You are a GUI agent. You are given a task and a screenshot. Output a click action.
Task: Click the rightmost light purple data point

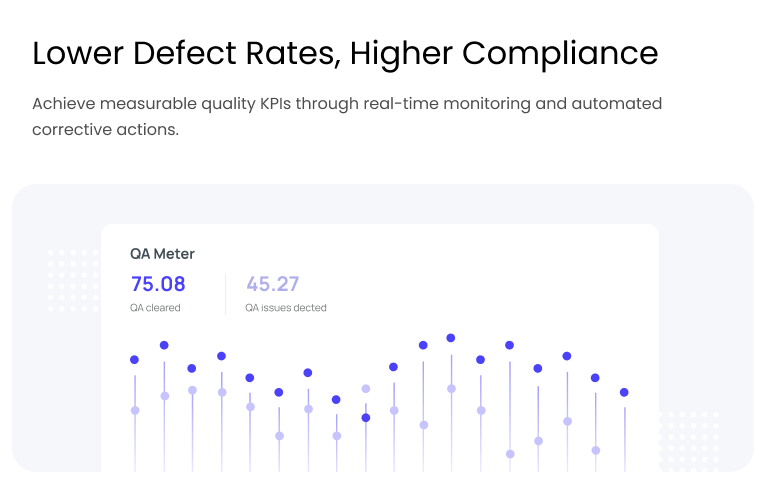click(596, 450)
